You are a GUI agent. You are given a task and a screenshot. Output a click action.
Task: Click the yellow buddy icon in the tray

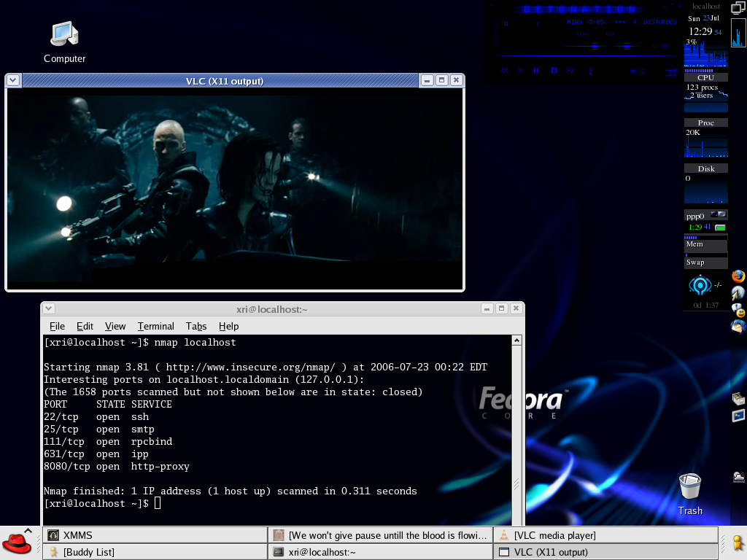(x=738, y=543)
